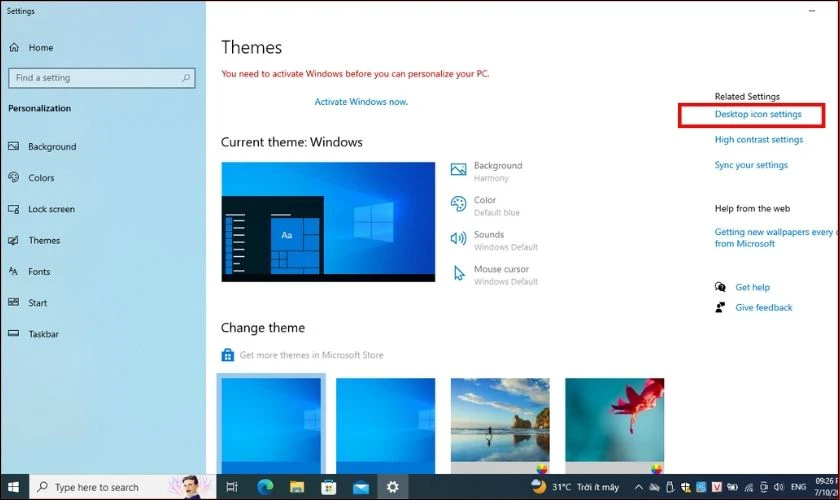Click the Get help link
The image size is (840, 500).
752,287
